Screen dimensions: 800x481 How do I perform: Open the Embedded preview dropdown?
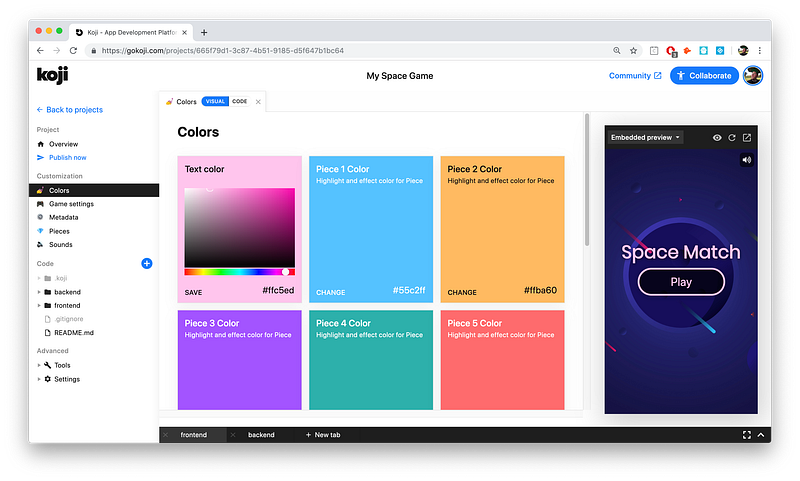coord(645,138)
